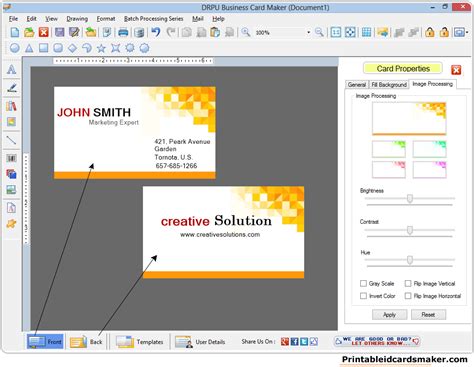
Task: Switch to the General tab
Action: click(357, 85)
